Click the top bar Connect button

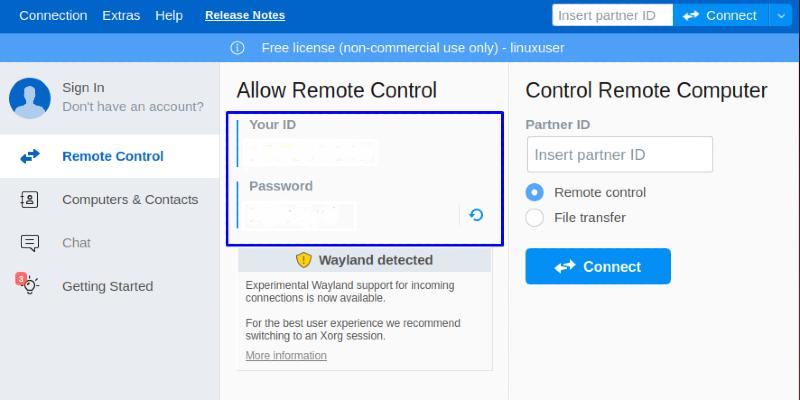click(x=720, y=15)
